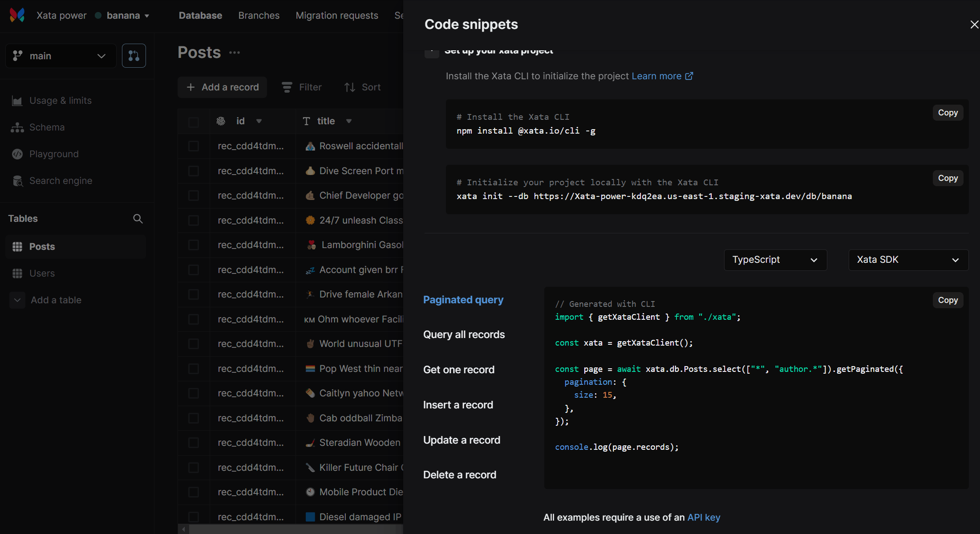Click the Filter lines icon
Viewport: 980px width, 534px height.
point(287,87)
